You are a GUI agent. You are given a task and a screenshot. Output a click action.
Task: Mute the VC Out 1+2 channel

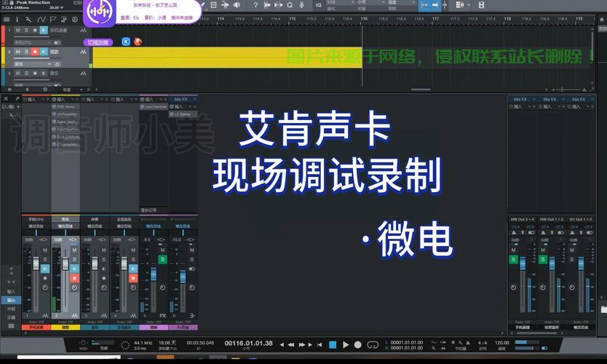pos(572,250)
